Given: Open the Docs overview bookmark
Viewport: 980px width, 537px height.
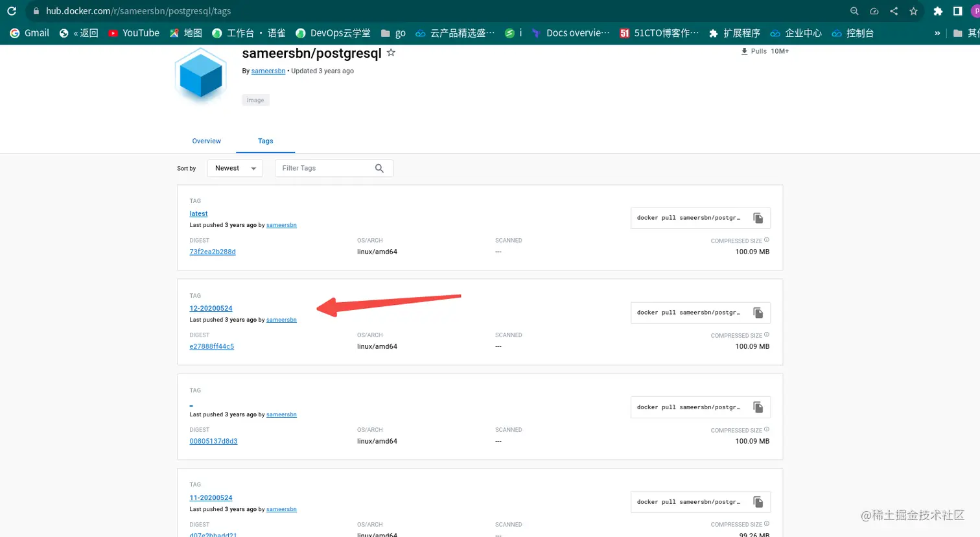Looking at the screenshot, I should click(570, 33).
